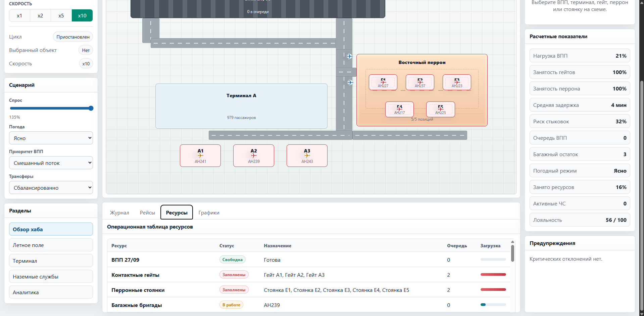Switch to the Рейсы tab

point(147,212)
